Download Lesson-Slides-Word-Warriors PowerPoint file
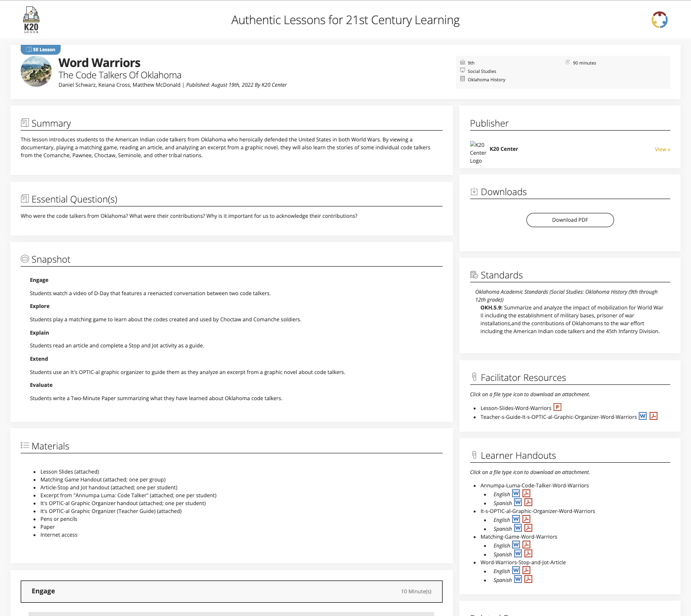Image resolution: width=691 pixels, height=616 pixels. click(x=557, y=407)
